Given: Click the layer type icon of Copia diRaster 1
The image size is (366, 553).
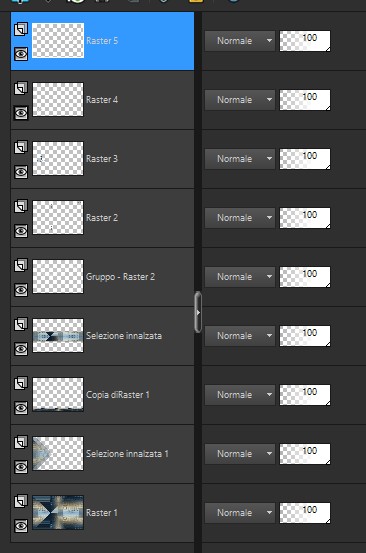Looking at the screenshot, I should pos(21,383).
